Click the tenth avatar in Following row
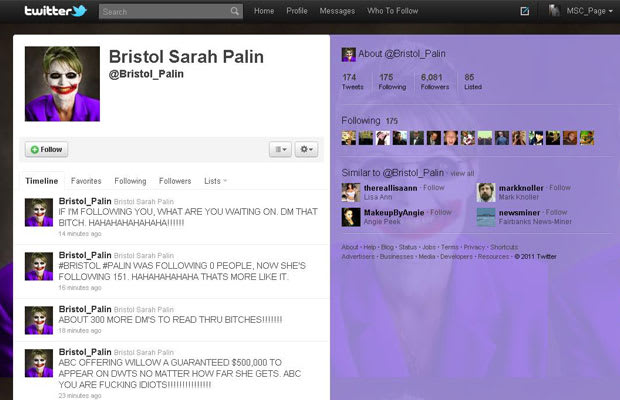This screenshot has width=620, height=400. (502, 138)
